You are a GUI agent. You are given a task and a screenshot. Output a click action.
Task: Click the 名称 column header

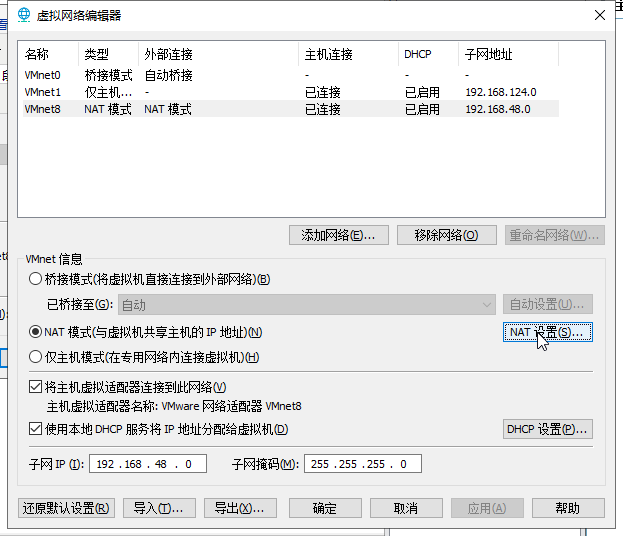(x=48, y=54)
